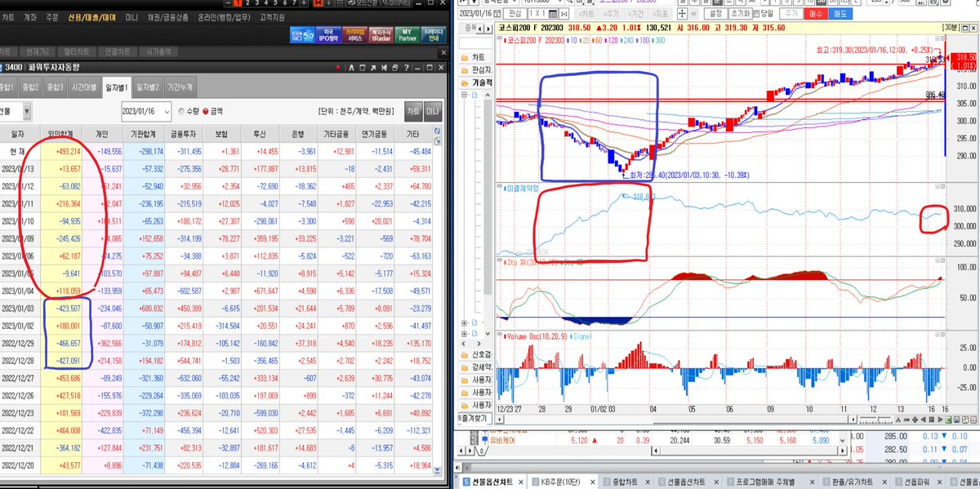Switch to the 일자별1 tab
Screen dimensions: 980x489
point(115,86)
